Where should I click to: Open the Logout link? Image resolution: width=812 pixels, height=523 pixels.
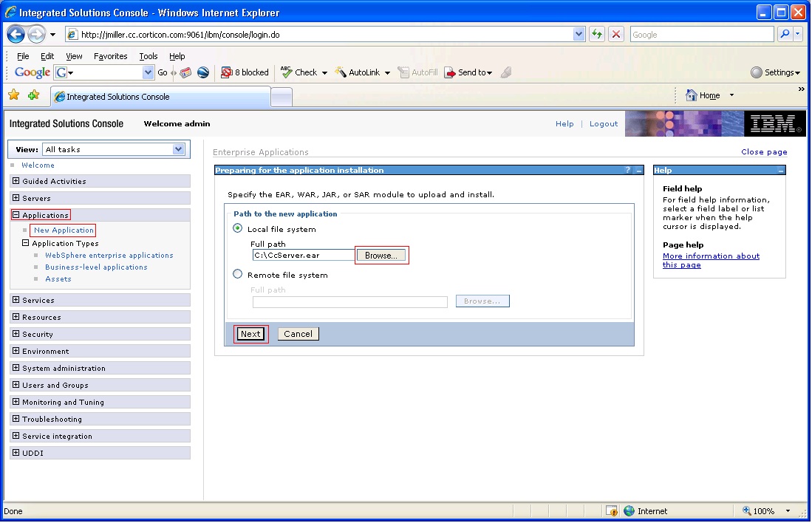(x=603, y=123)
